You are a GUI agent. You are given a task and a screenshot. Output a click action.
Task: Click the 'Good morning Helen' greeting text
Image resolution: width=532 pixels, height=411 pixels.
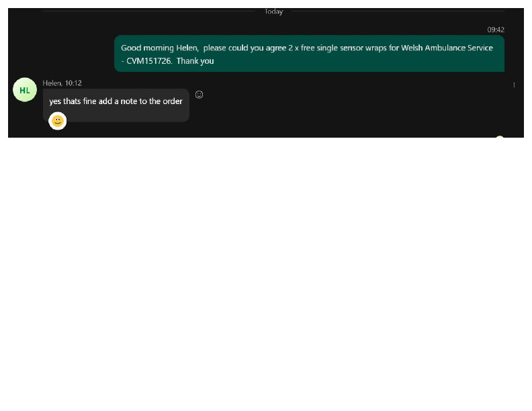coord(159,48)
